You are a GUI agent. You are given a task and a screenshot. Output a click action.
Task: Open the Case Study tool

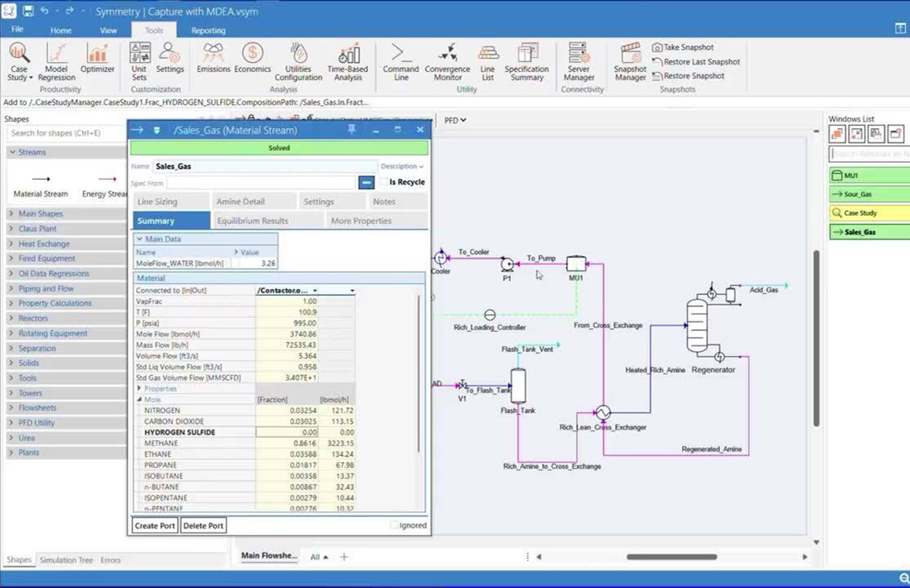(x=19, y=61)
